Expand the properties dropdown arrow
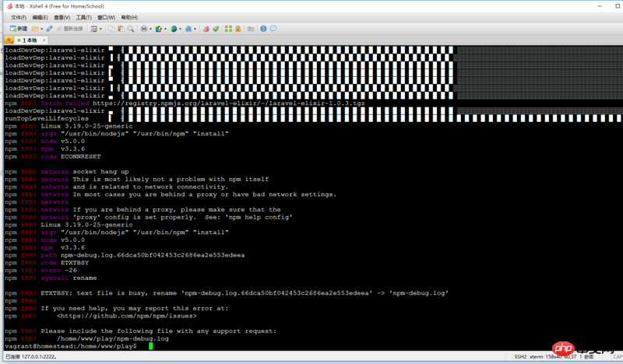The height and width of the screenshot is (364, 623). [x=100, y=29]
